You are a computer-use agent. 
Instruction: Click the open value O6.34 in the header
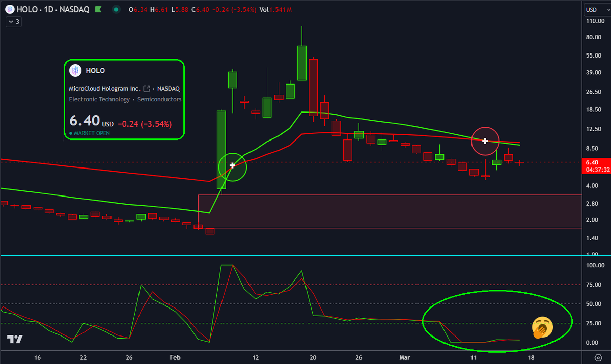tap(138, 9)
